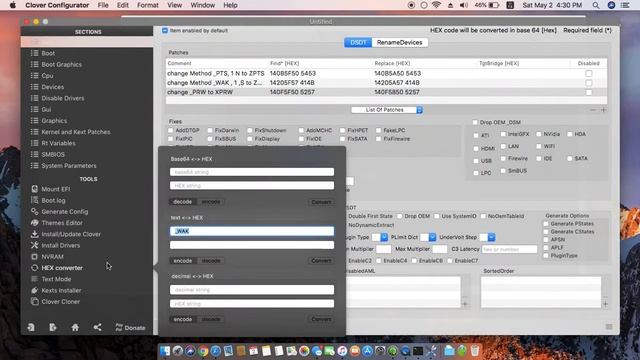Open the List Of Patches dropdown

pos(387,110)
